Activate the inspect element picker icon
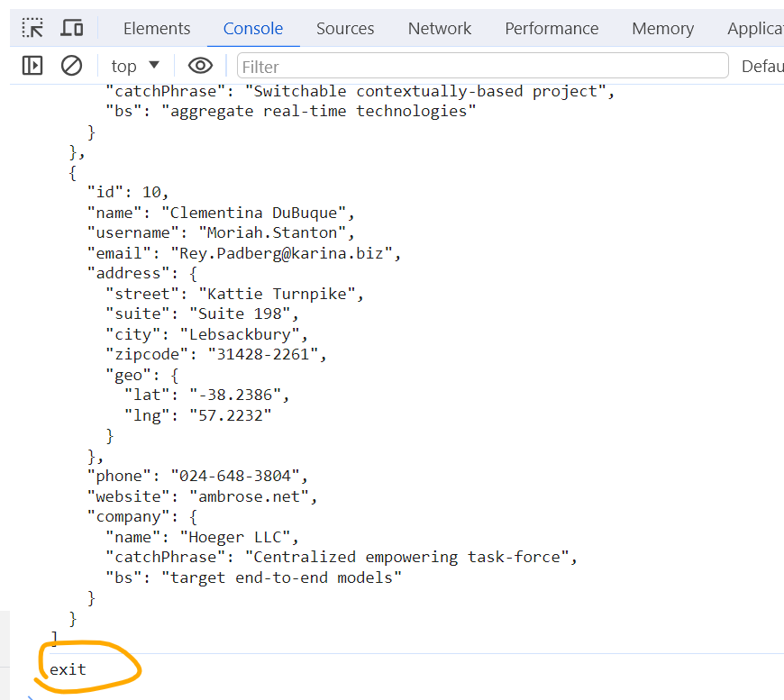 click(x=32, y=28)
